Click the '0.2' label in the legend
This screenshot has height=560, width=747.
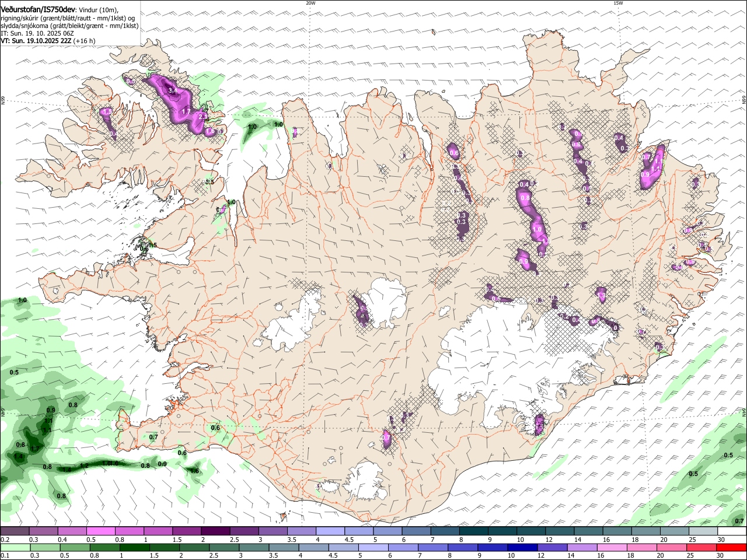[x=5, y=540]
